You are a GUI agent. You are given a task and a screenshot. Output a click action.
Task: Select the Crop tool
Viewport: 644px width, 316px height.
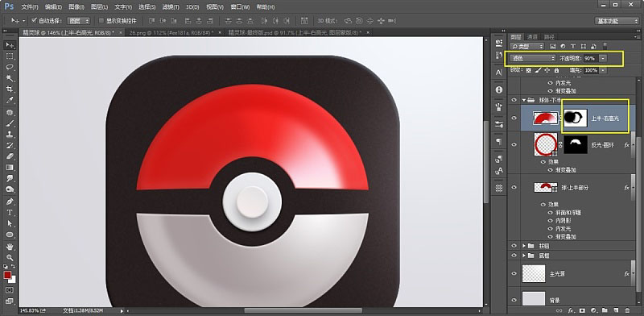(10, 89)
